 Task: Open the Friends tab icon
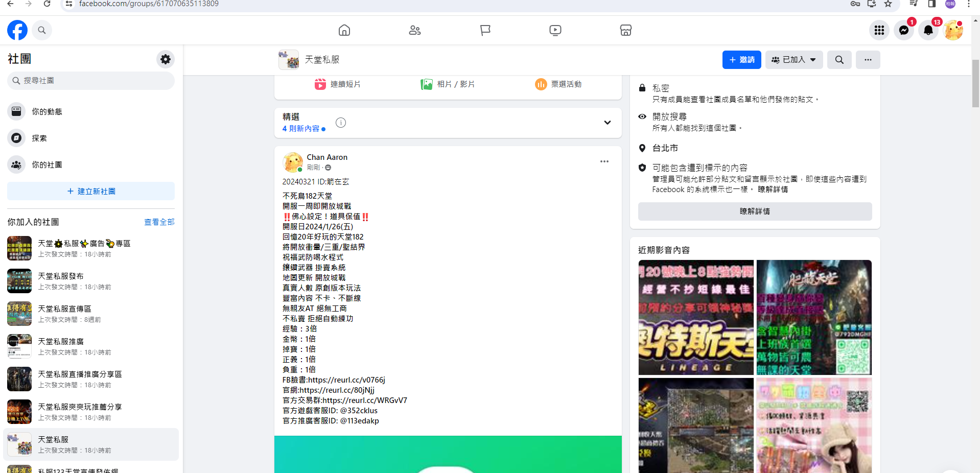(415, 30)
